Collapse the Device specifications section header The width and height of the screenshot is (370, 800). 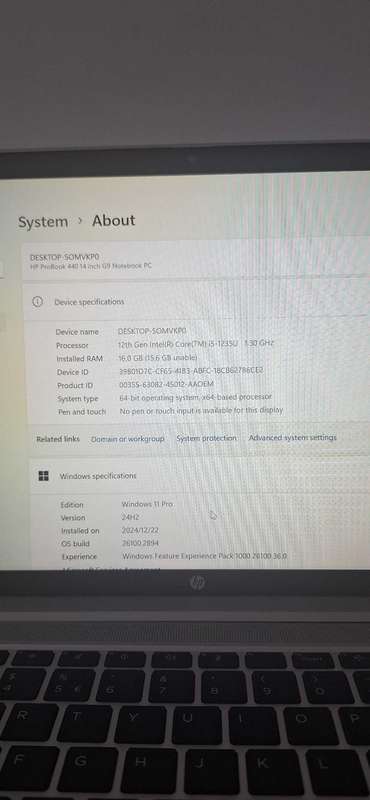196,302
